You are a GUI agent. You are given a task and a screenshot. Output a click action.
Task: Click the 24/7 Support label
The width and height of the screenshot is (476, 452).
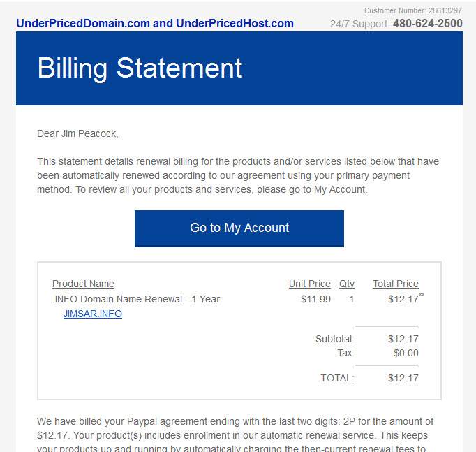(359, 24)
